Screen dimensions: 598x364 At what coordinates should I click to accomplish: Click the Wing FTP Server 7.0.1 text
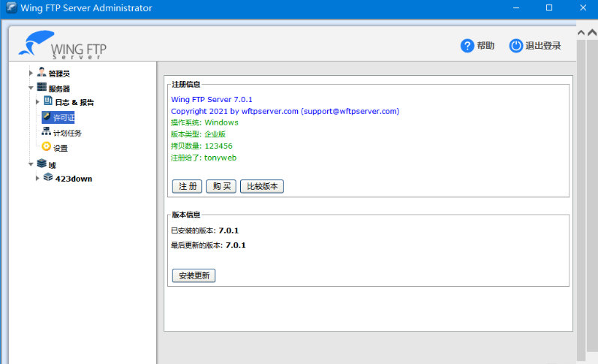coord(212,100)
